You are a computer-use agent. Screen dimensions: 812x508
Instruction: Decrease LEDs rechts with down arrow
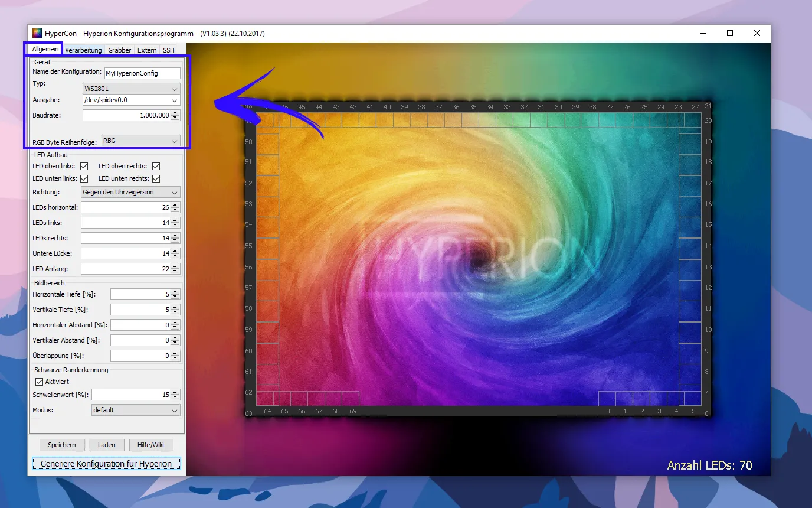point(175,241)
